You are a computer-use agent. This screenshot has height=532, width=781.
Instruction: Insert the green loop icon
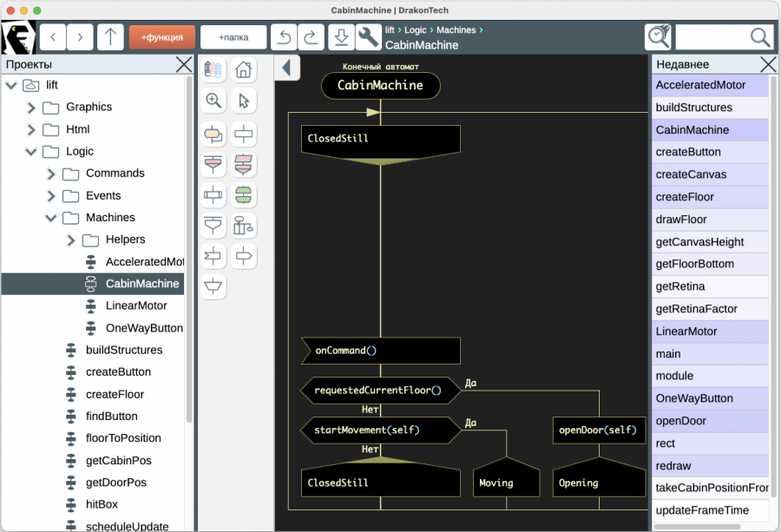pos(244,194)
